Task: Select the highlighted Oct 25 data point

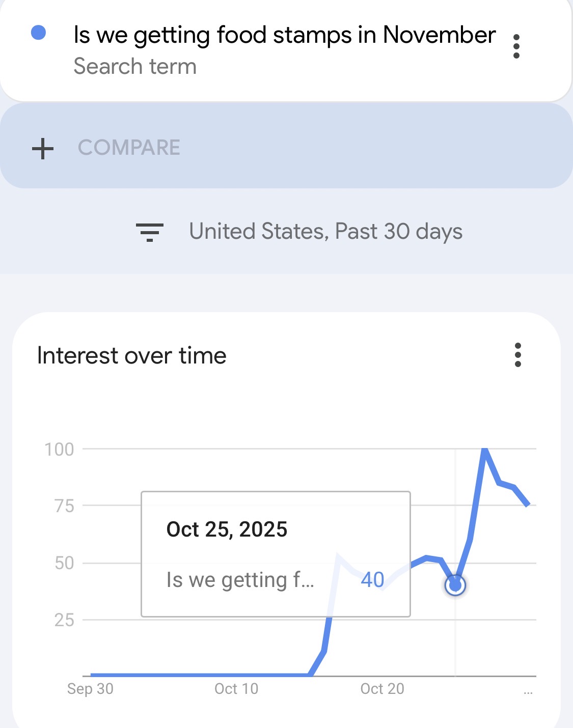Action: pyautogui.click(x=455, y=585)
